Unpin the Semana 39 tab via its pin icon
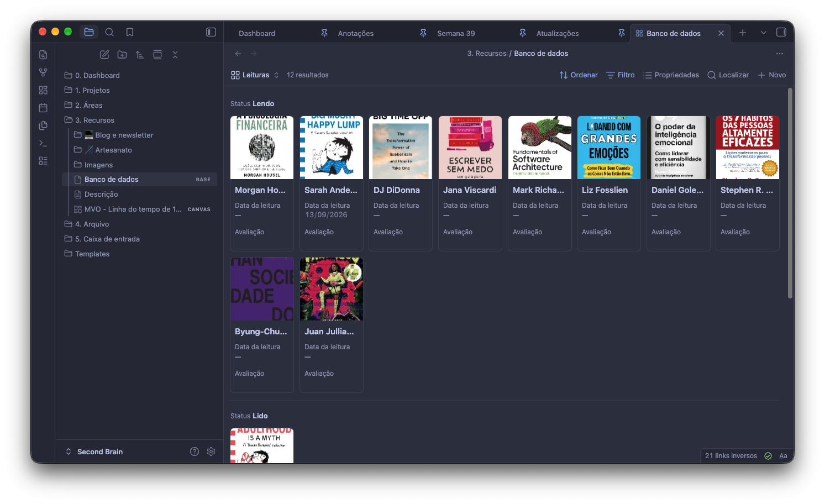This screenshot has width=825, height=504. coord(523,33)
